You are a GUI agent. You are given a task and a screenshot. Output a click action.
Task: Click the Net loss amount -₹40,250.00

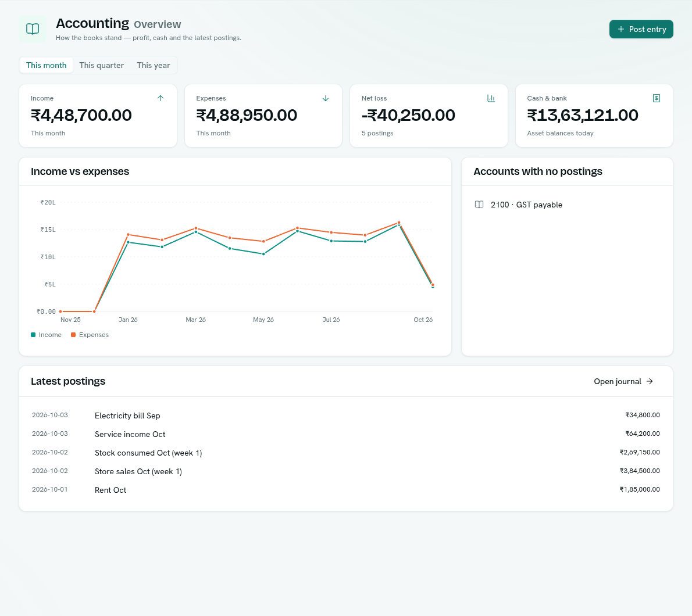(x=408, y=115)
